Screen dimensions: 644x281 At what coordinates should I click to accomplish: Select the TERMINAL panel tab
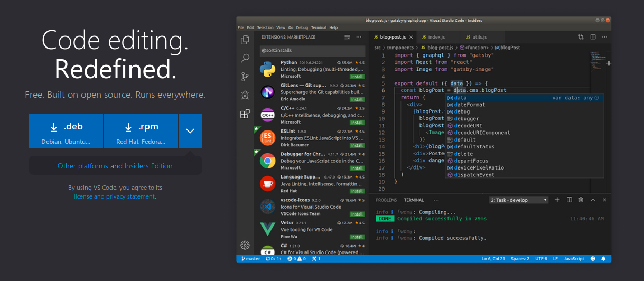(x=414, y=200)
